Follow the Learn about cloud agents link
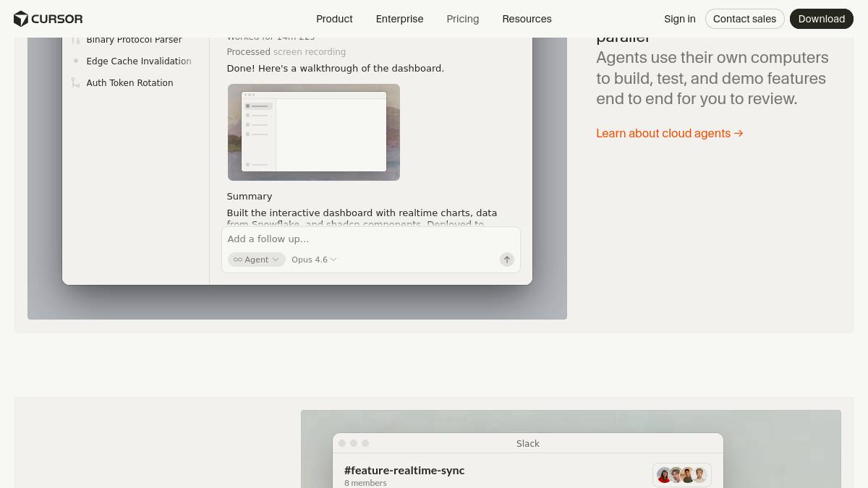Screen dimensions: 868x488 point(670,133)
